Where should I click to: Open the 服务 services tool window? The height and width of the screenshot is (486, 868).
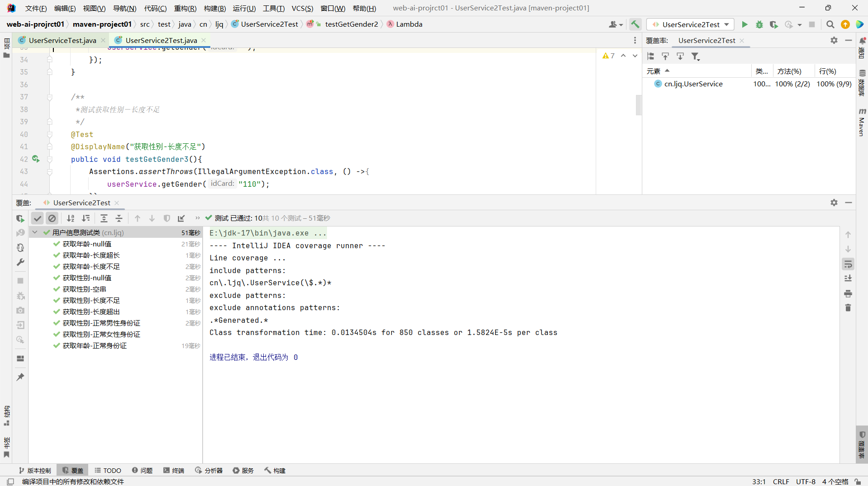click(243, 470)
